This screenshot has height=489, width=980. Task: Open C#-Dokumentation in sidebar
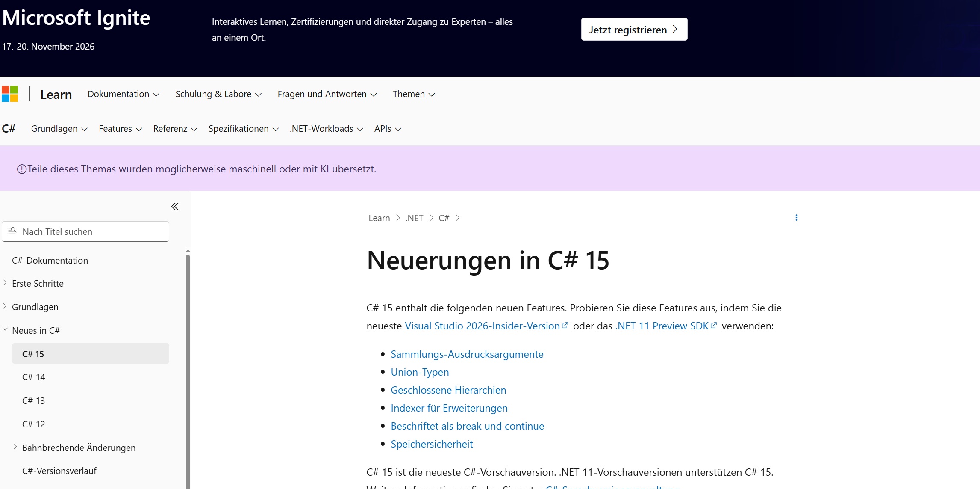[x=50, y=261]
